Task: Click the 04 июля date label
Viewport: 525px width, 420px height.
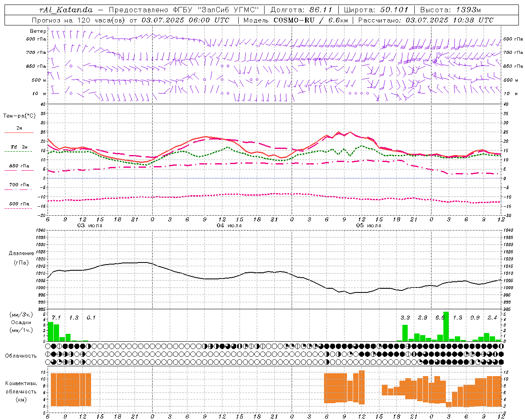Action: click(229, 226)
